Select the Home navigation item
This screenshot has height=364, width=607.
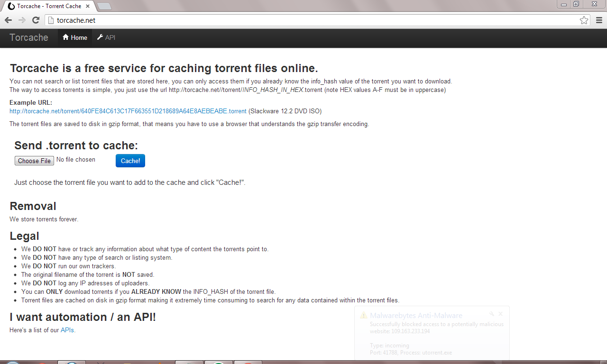tap(75, 38)
